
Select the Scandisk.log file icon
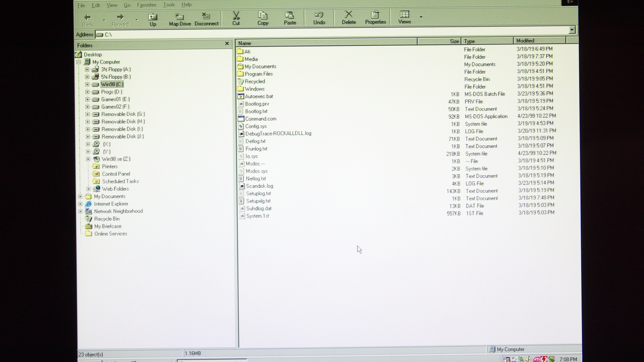point(242,186)
